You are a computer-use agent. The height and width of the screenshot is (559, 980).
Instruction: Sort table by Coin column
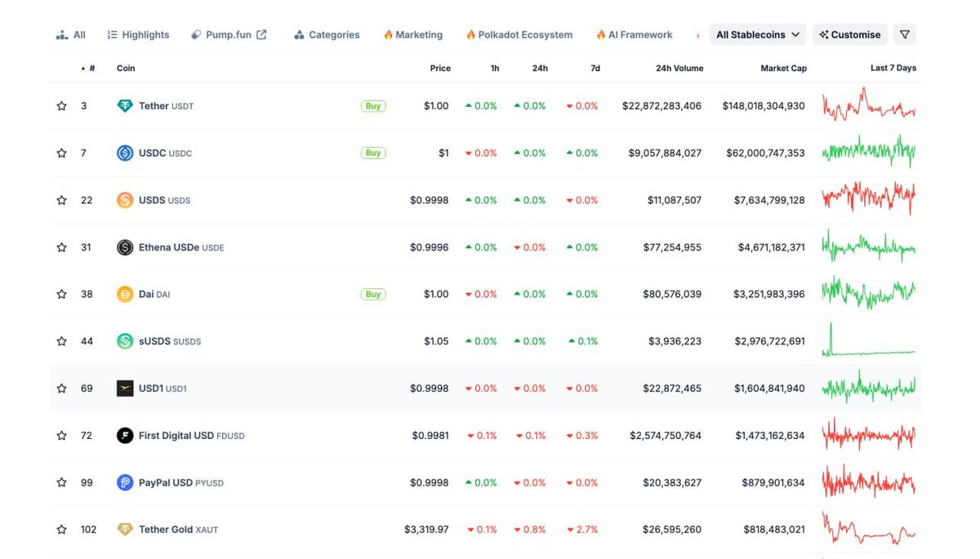click(126, 69)
